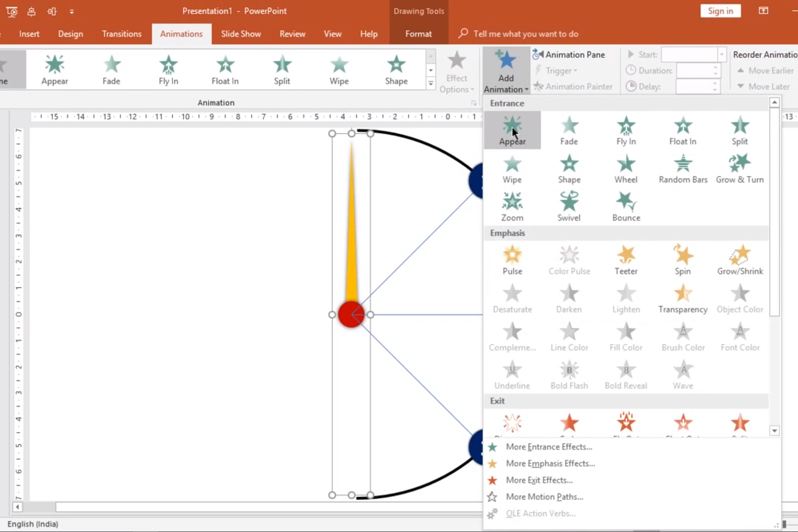Apply Grow/Shrink emphasis effect

(739, 260)
